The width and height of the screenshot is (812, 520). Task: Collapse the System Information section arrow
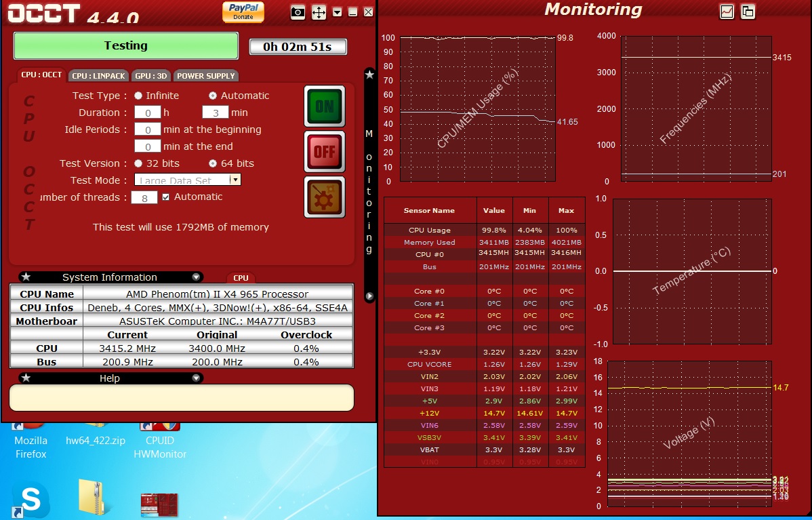click(196, 277)
